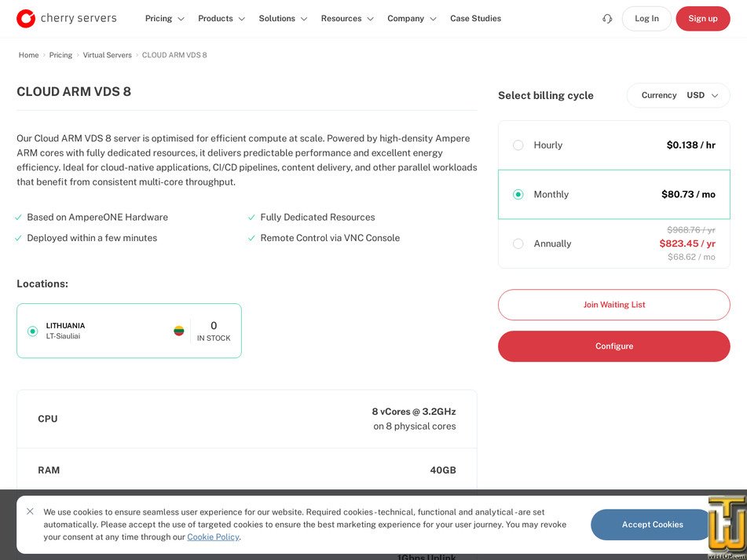Click the Configure button
The height and width of the screenshot is (560, 747).
(614, 346)
